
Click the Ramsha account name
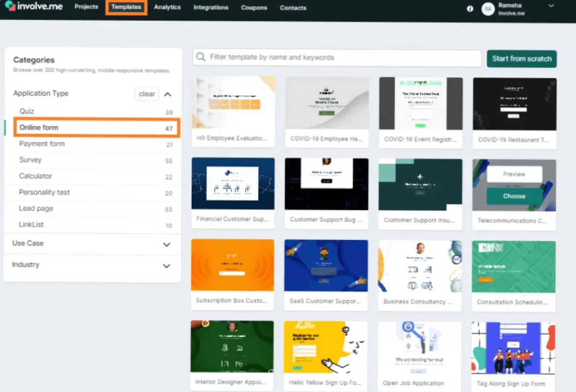click(510, 6)
